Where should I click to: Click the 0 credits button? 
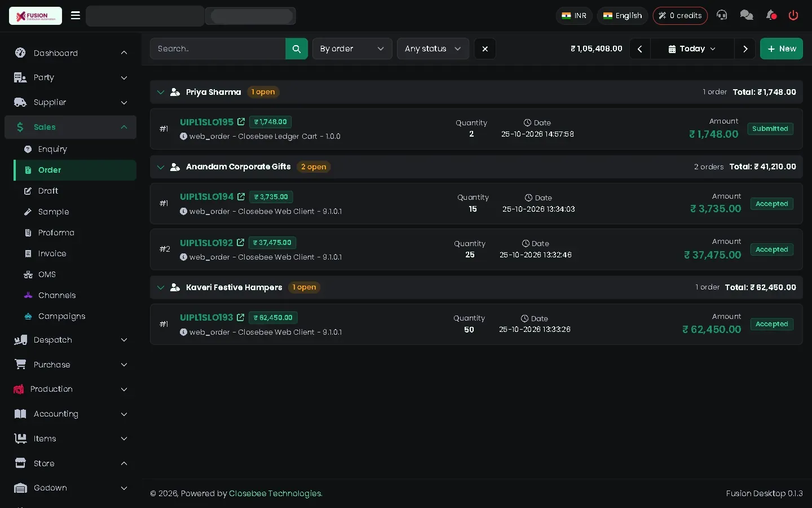coord(680,16)
